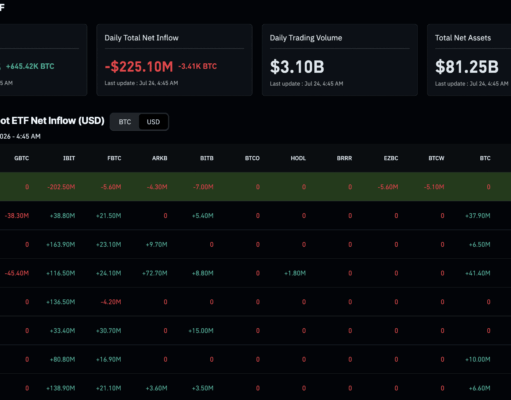Click the Total Net Assets card title
Image resolution: width=511 pixels, height=400 pixels.
[463, 38]
